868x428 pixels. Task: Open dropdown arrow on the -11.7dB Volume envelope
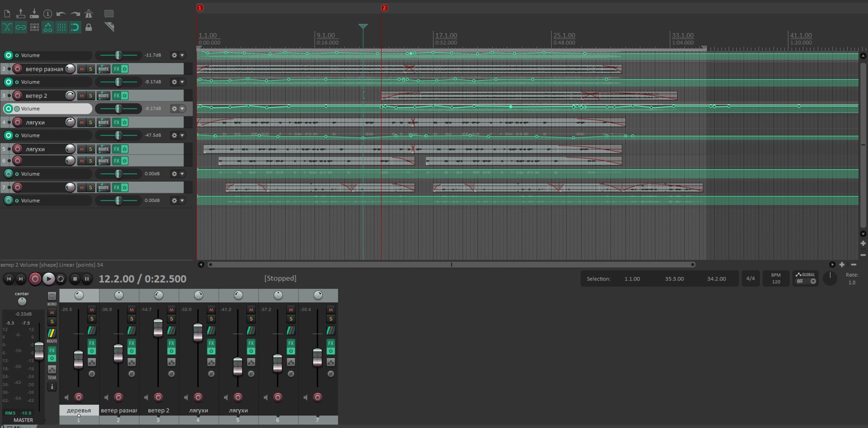click(x=182, y=55)
